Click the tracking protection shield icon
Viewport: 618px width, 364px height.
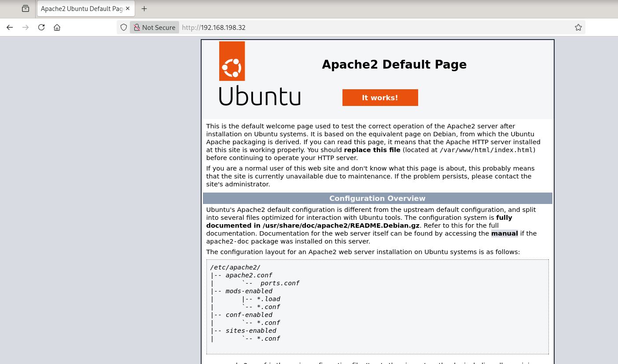pyautogui.click(x=124, y=27)
